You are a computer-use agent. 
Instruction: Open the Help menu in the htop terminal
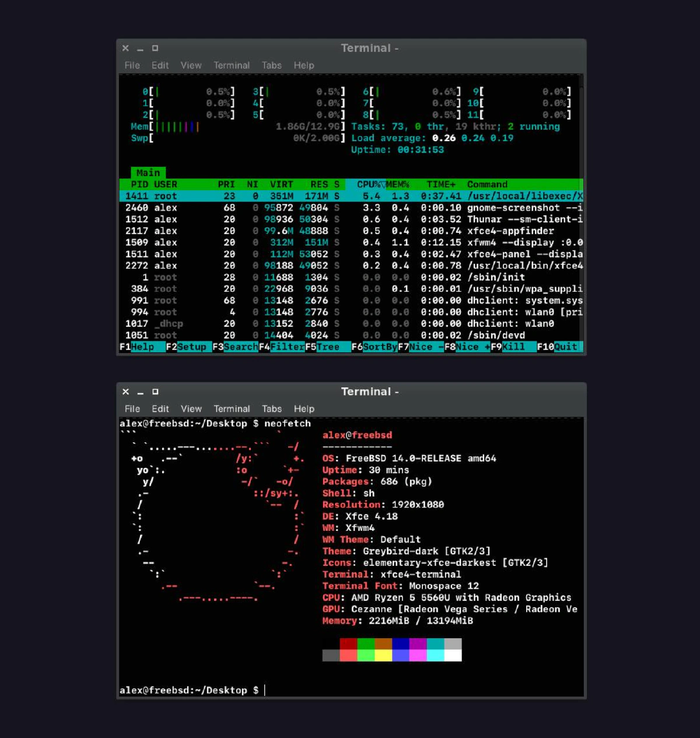pyautogui.click(x=304, y=65)
